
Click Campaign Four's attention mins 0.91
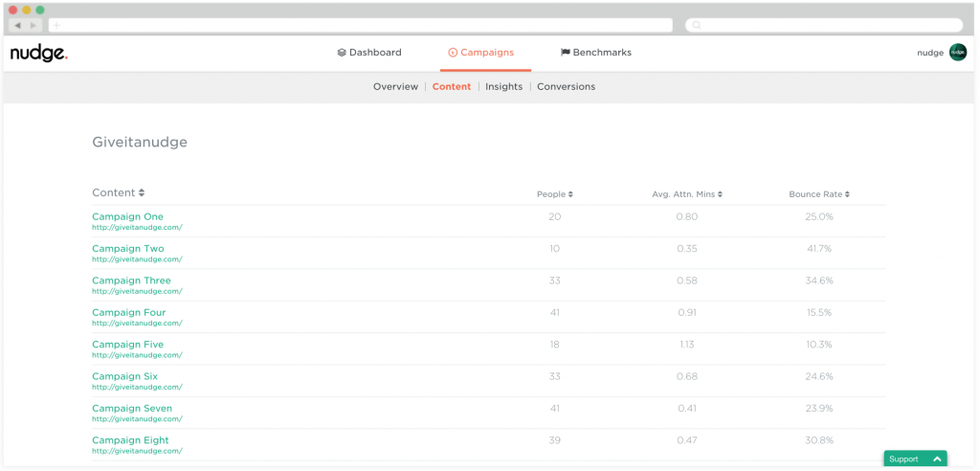coord(687,312)
